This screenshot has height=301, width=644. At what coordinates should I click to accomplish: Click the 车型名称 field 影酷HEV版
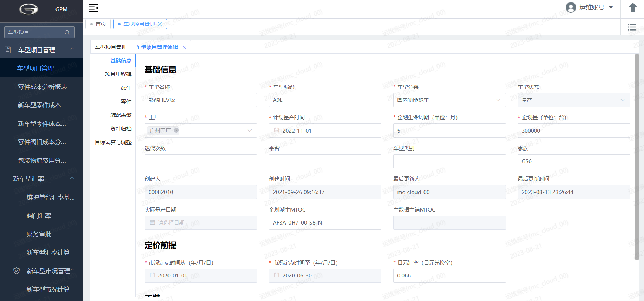click(x=201, y=100)
